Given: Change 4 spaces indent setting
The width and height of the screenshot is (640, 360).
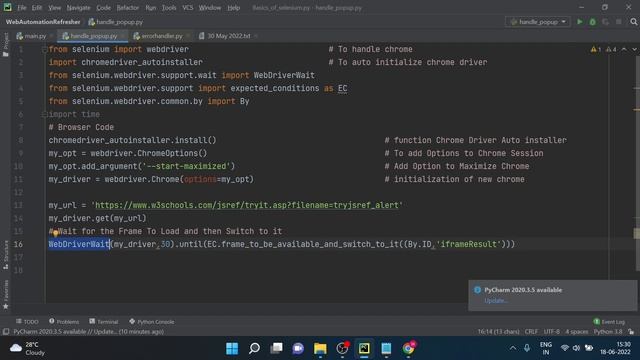Looking at the screenshot, I should [576, 332].
